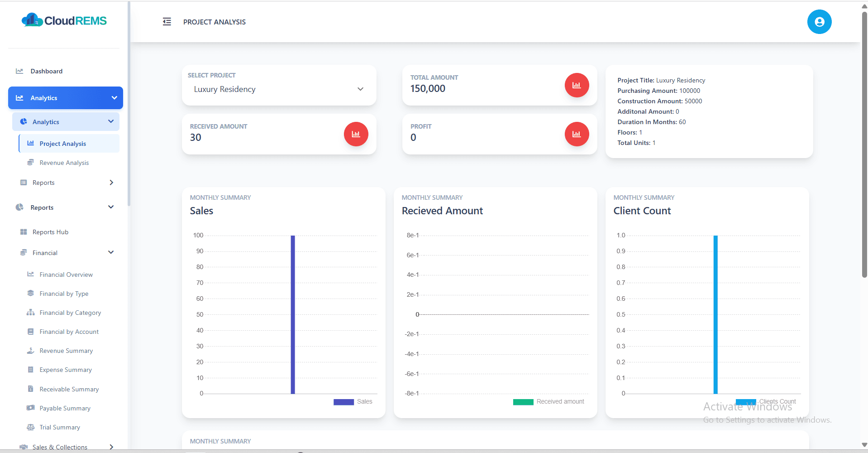This screenshot has width=868, height=453.
Task: Click the Received Amount red chart icon
Action: pos(356,134)
